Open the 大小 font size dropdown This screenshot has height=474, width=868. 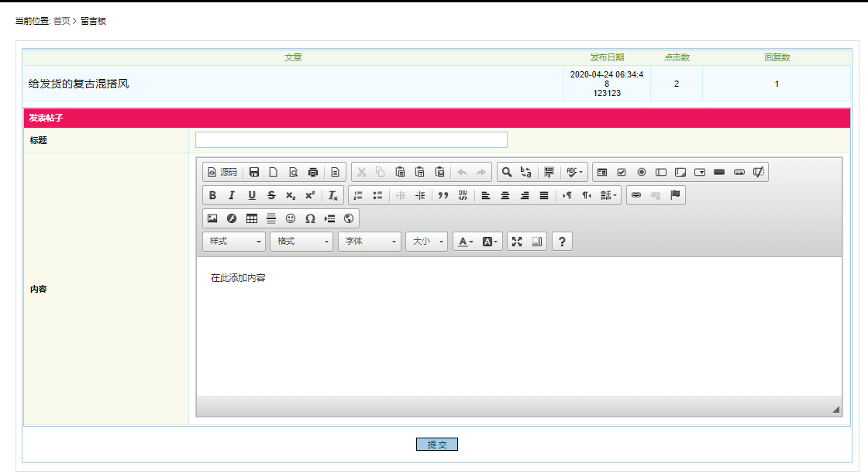click(427, 241)
